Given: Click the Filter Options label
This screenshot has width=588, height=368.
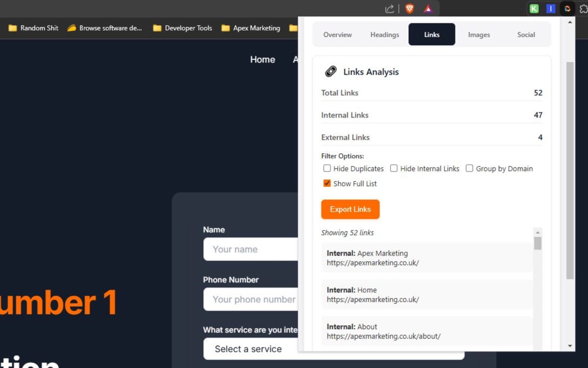Looking at the screenshot, I should click(x=343, y=156).
